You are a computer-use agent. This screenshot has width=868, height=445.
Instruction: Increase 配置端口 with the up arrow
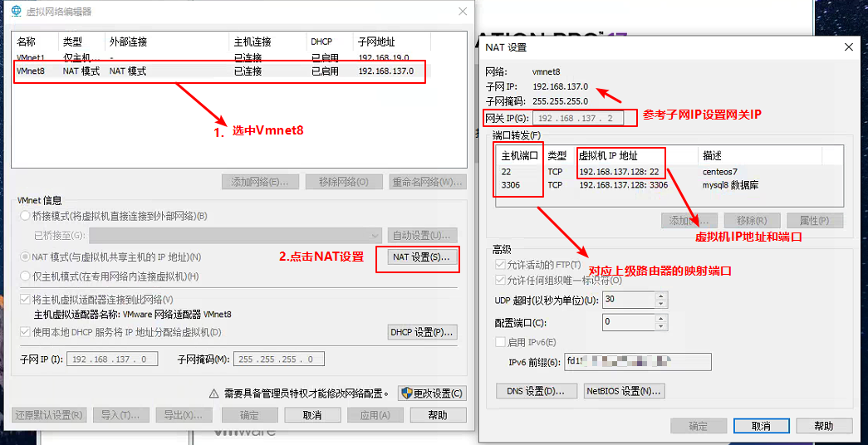pos(661,318)
